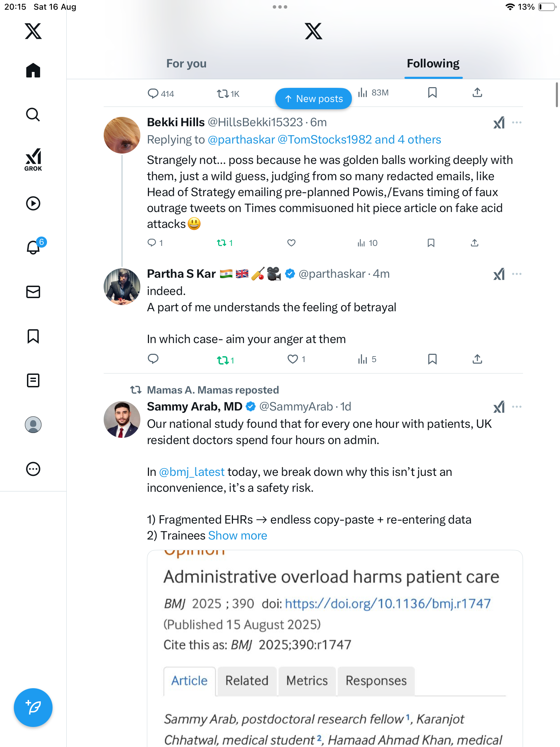The height and width of the screenshot is (747, 560).
Task: Select the Following tab
Action: point(433,64)
